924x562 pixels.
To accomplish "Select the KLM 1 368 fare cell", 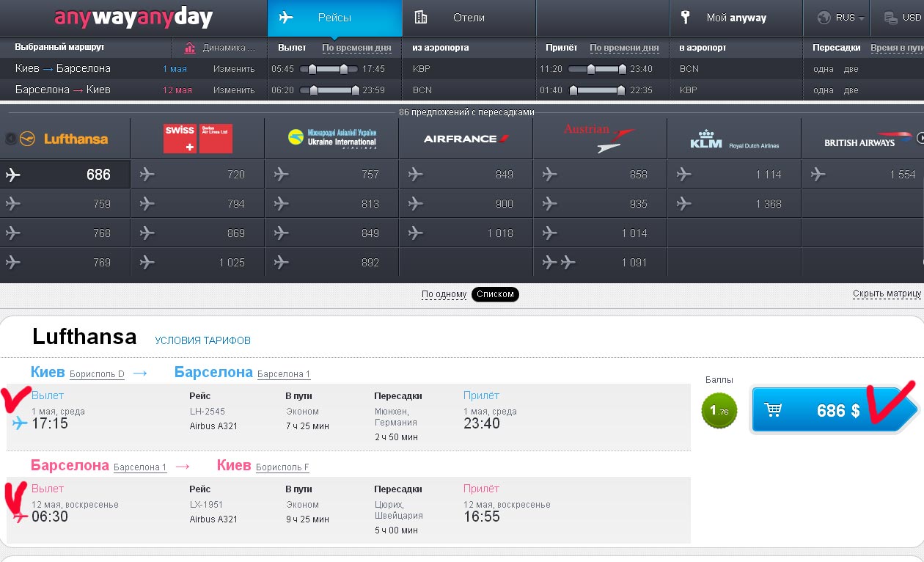I will point(735,204).
